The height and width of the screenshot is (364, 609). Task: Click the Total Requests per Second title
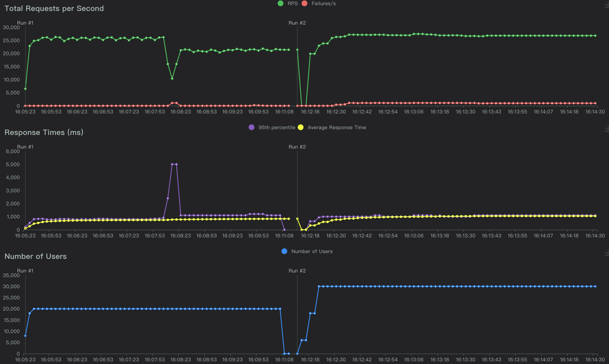pos(54,8)
